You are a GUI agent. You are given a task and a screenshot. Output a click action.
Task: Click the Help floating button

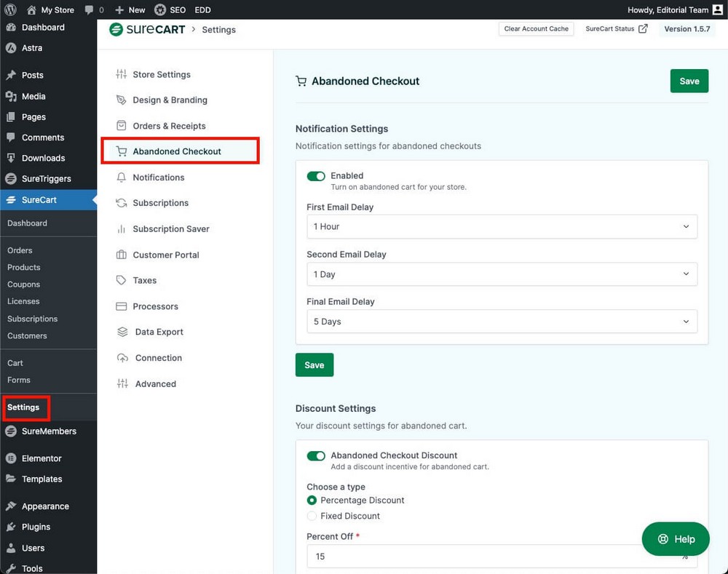coord(676,539)
